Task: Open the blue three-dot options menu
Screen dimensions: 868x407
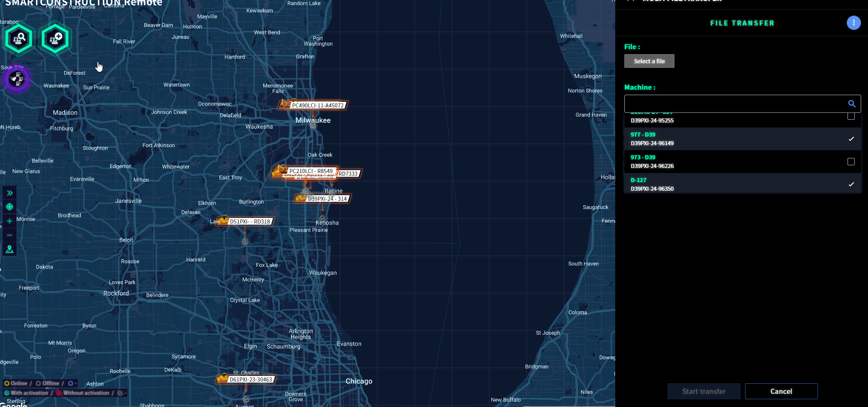Action: 853,23
